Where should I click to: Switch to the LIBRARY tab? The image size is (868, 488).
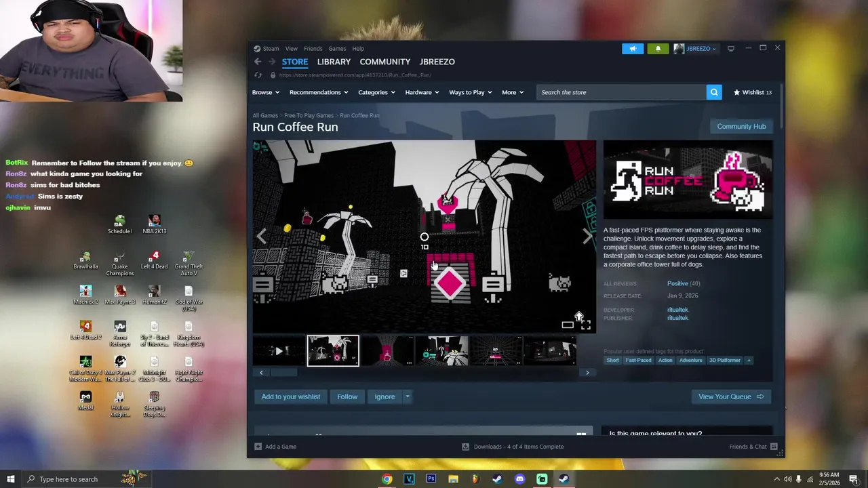click(334, 62)
